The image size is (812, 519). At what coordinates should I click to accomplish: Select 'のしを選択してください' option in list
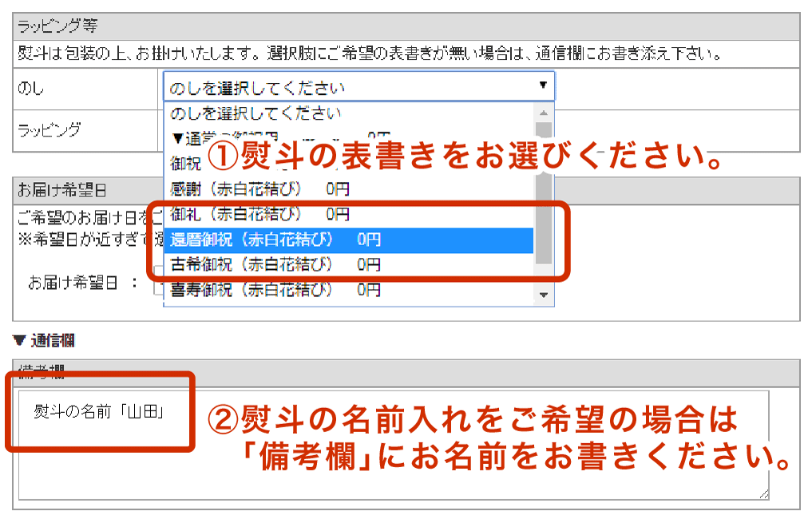(x=349, y=113)
